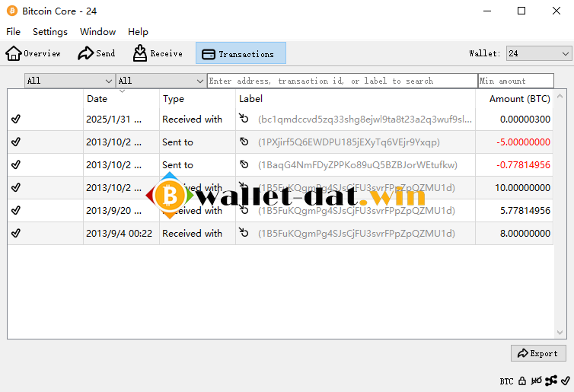Click the scrollbar up arrow of transaction list
Screen dimensions: 574x392
tap(560, 96)
